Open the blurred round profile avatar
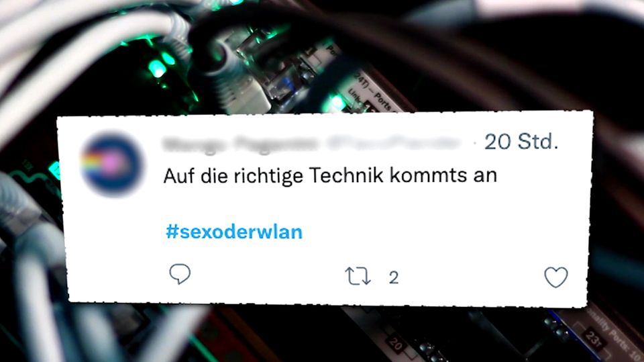 coord(112,163)
